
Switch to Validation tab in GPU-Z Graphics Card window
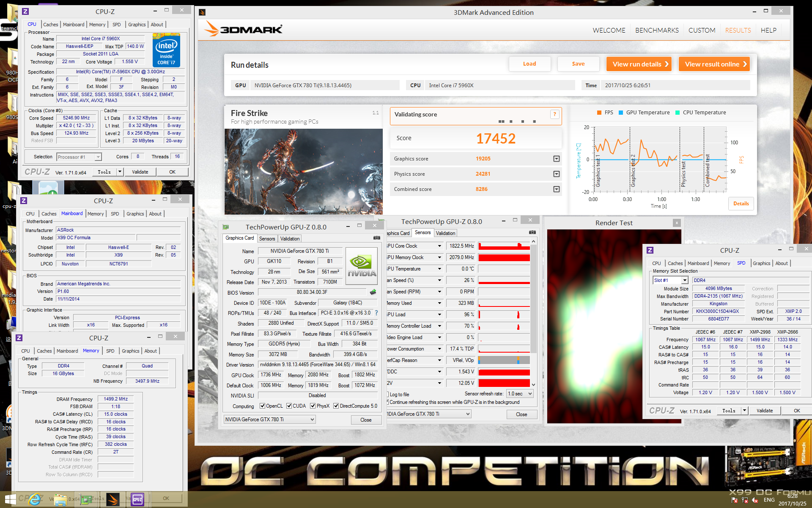290,239
